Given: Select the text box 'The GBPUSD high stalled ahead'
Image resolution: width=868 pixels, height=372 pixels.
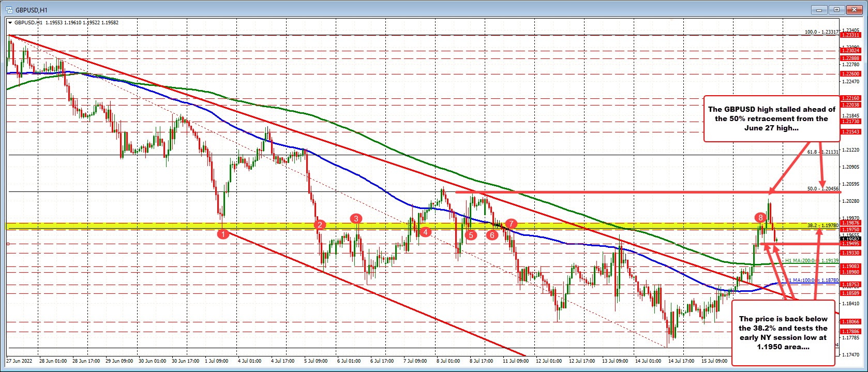Looking at the screenshot, I should point(771,118).
